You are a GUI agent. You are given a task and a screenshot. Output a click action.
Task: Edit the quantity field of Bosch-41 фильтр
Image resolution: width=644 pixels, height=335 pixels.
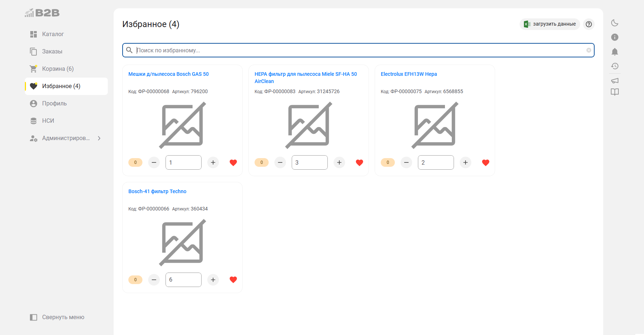point(184,280)
